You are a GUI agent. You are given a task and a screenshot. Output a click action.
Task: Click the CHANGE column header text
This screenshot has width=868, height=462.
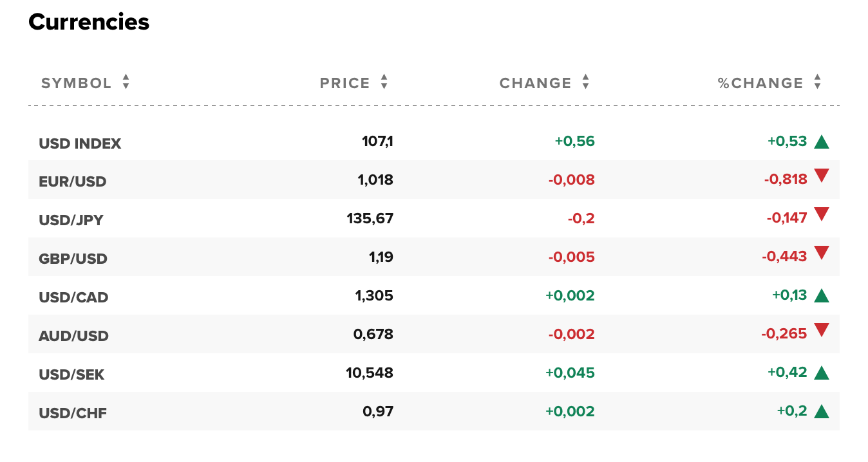[536, 83]
